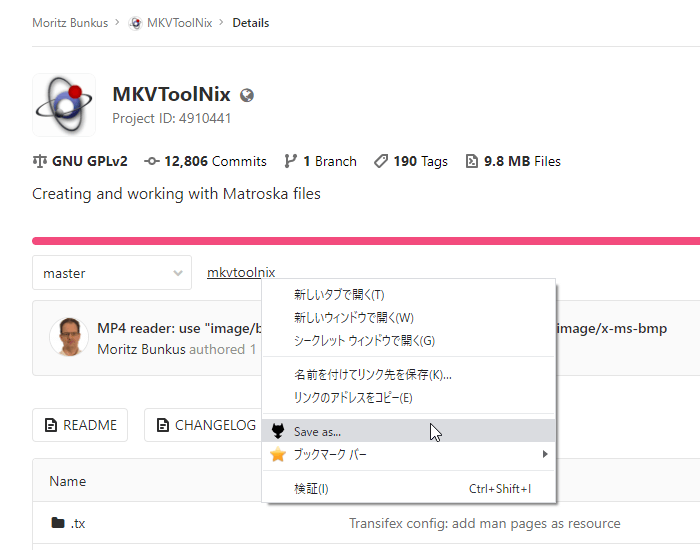Click the file icon beside 9.8 MB Files
700x550 pixels.
pos(471,161)
